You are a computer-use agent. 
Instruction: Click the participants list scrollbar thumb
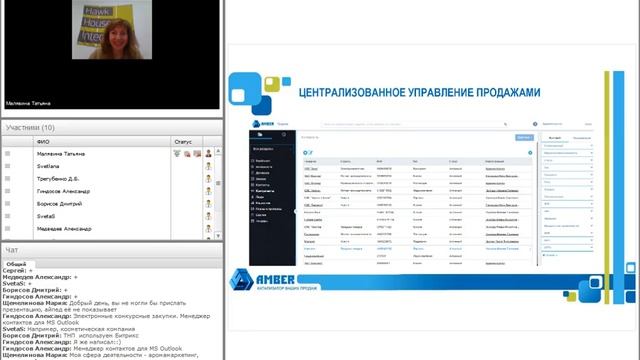click(x=218, y=183)
